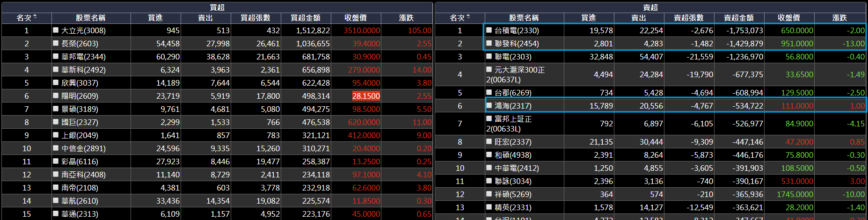Click highlighted closing price 28.1500
The image size is (868, 220).
tap(366, 96)
